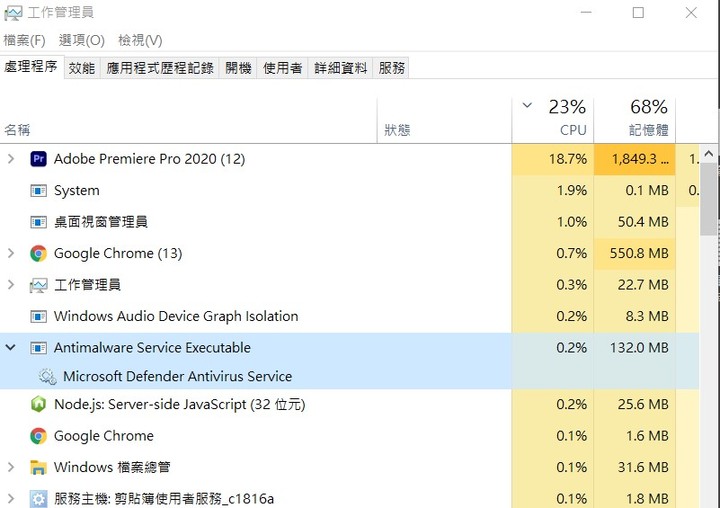Click the Chrome icon in the 0.1% Google Chrome row
720x508 pixels.
[x=39, y=436]
